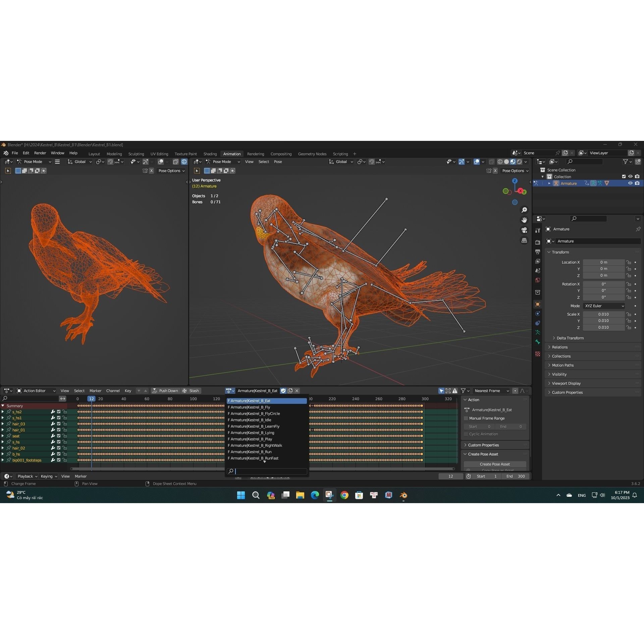The height and width of the screenshot is (644, 644).
Task: Switch to the Shading workspace tab
Action: [x=210, y=154]
